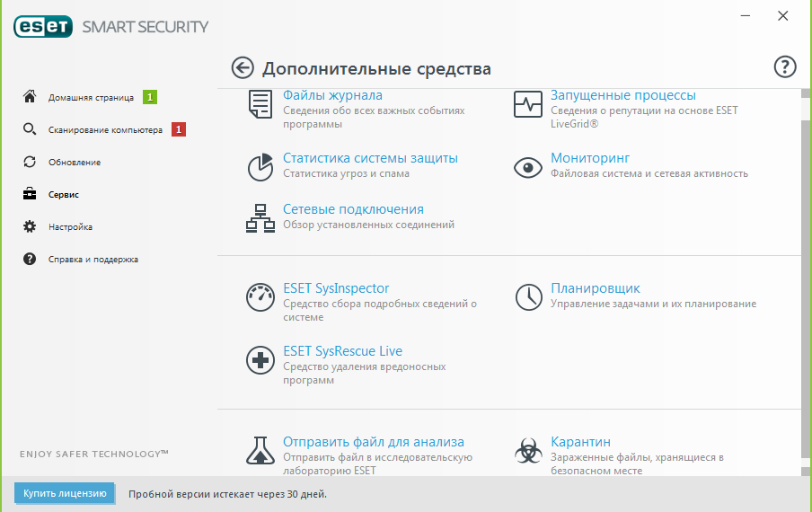Click the Мониторинг eye icon
This screenshot has height=512, width=812.
coord(527,168)
